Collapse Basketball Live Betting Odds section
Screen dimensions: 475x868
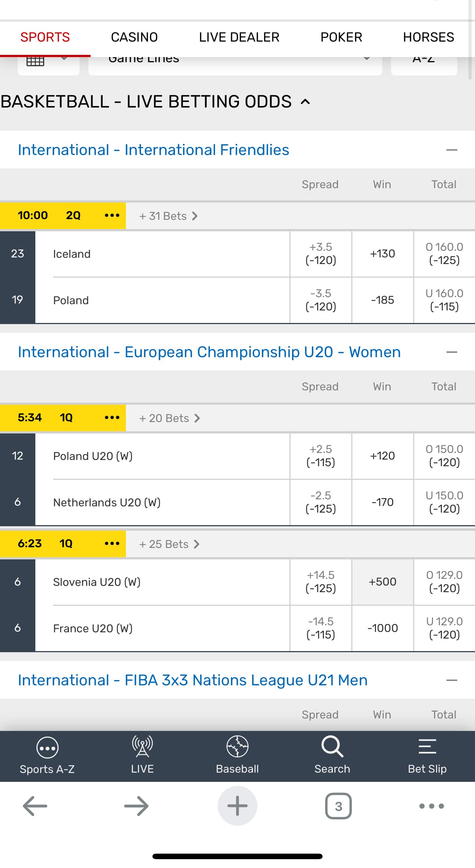coord(305,102)
